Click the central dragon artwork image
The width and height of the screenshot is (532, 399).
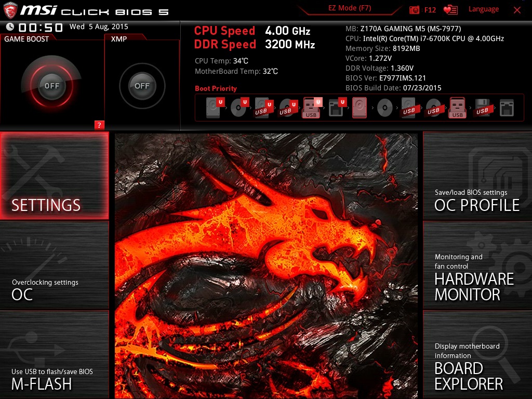coord(266,265)
